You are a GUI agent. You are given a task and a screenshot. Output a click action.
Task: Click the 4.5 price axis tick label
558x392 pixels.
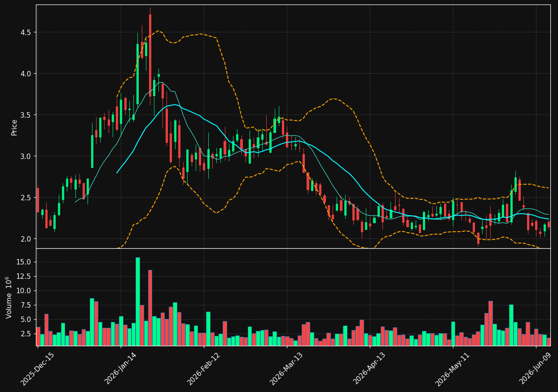tap(26, 32)
